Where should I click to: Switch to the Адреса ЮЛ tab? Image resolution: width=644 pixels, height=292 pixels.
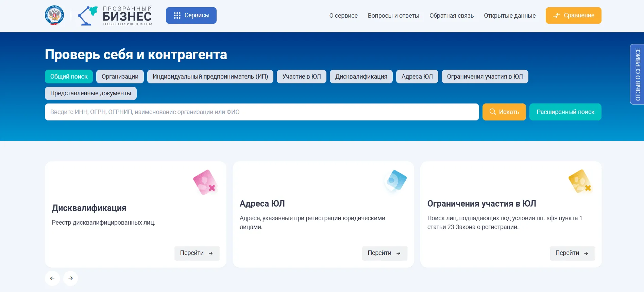click(x=417, y=77)
